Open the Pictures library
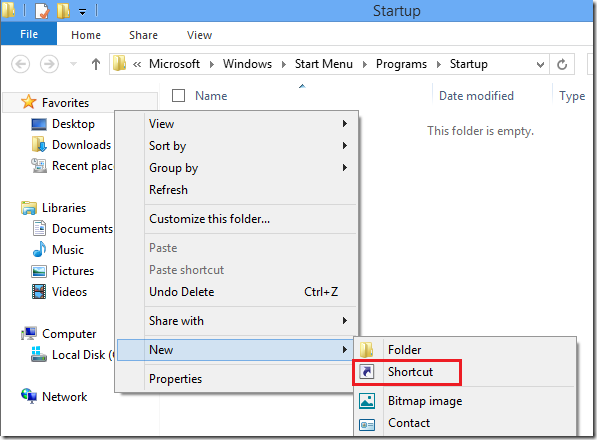The width and height of the screenshot is (597, 440). point(73,271)
